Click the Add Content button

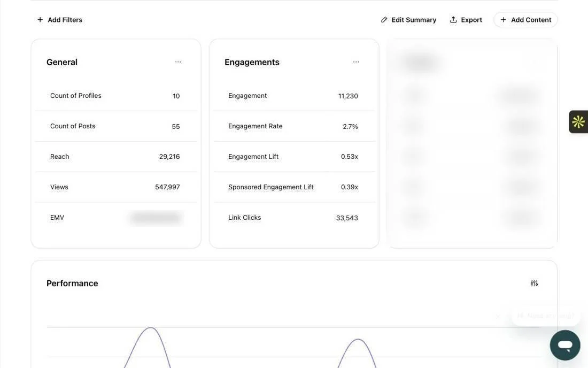click(525, 20)
